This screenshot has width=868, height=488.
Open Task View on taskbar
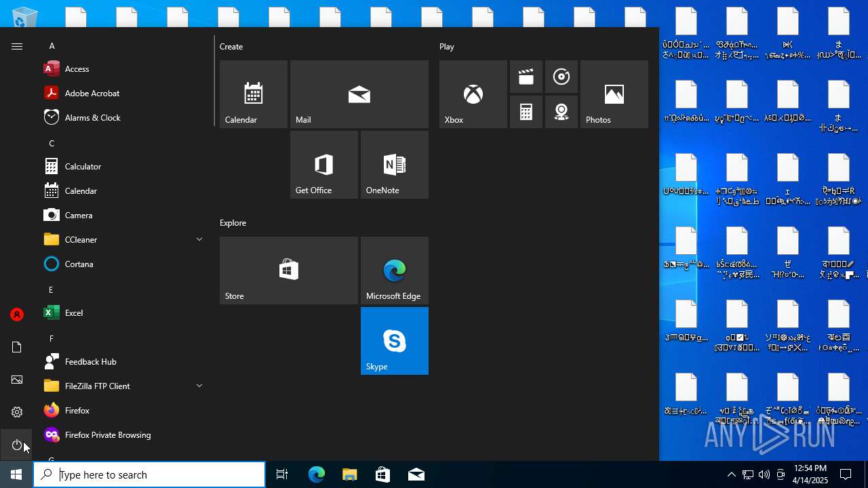(282, 474)
